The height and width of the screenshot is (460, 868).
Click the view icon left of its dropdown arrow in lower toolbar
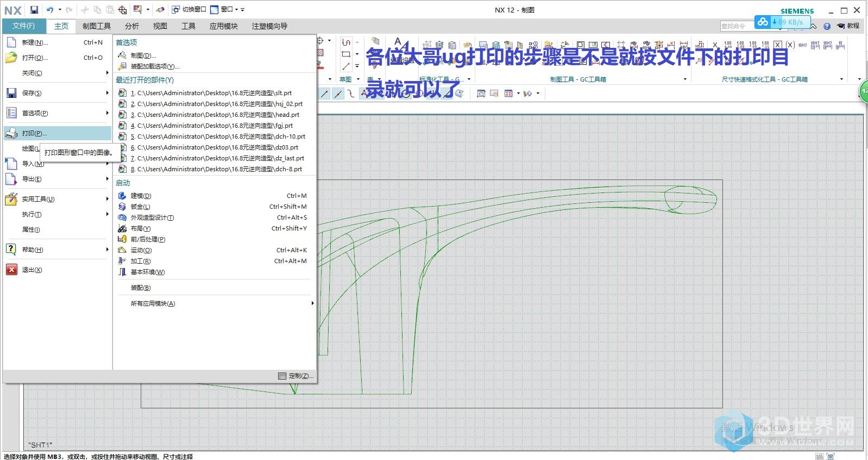(x=508, y=94)
